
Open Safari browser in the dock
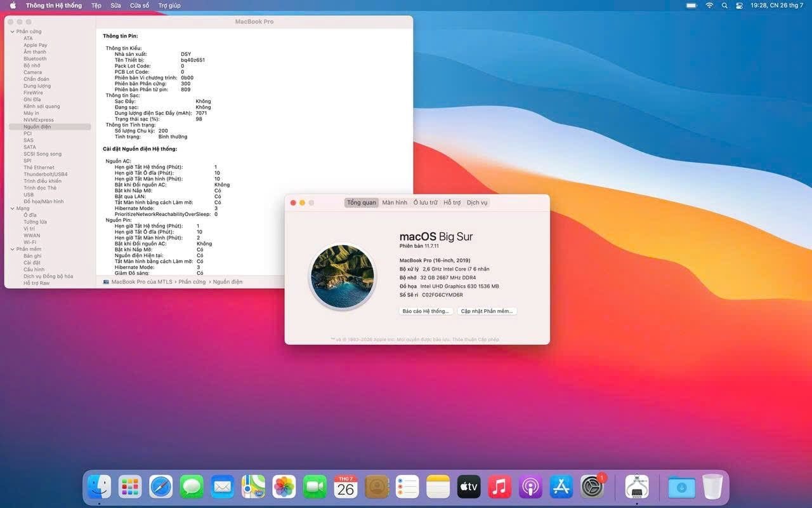tap(160, 487)
